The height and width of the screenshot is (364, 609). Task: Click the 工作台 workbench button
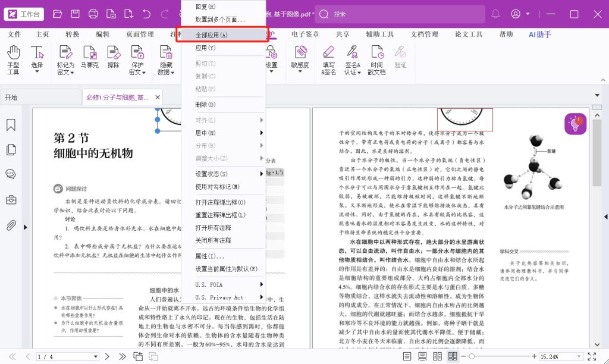24,14
